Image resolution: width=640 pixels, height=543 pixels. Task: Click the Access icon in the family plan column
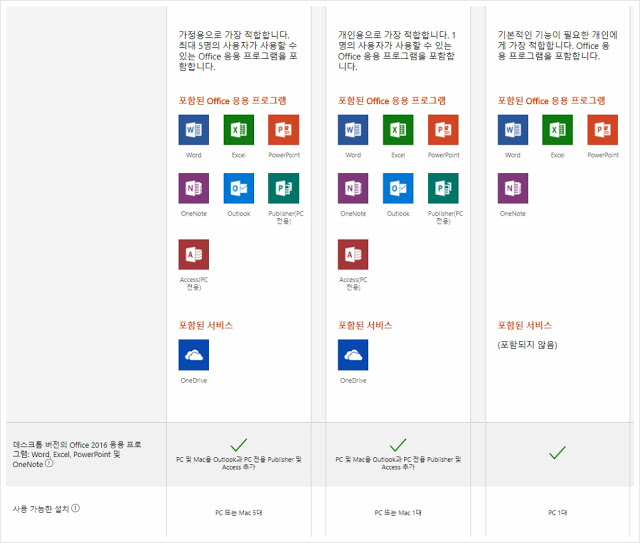tap(193, 254)
